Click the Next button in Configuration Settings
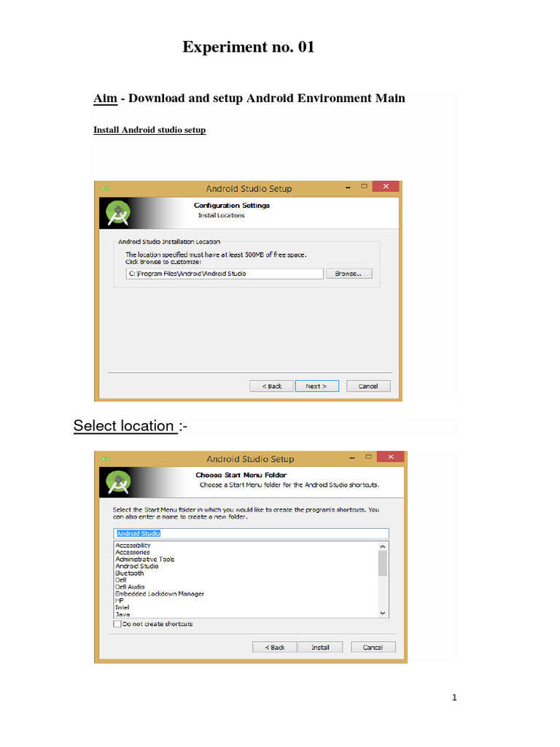The width and height of the screenshot is (560, 747). [x=316, y=386]
